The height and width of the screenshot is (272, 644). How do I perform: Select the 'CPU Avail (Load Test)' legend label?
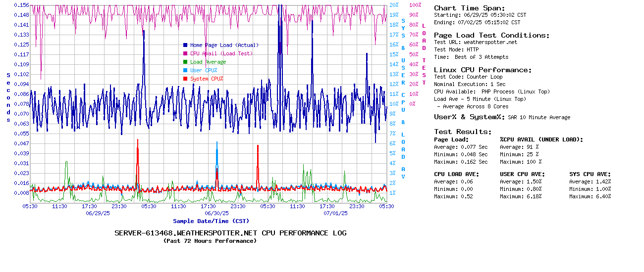click(221, 53)
